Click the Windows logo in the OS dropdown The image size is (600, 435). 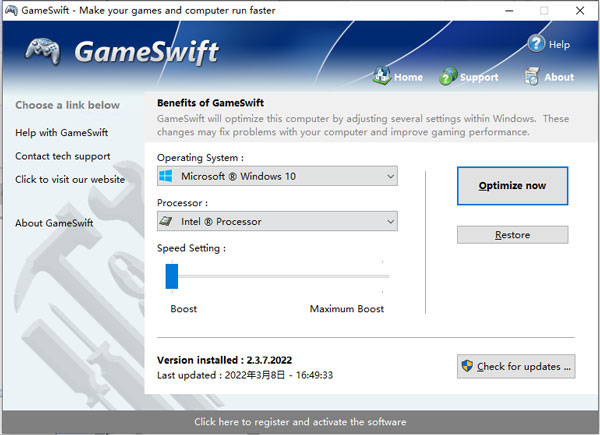tap(166, 176)
